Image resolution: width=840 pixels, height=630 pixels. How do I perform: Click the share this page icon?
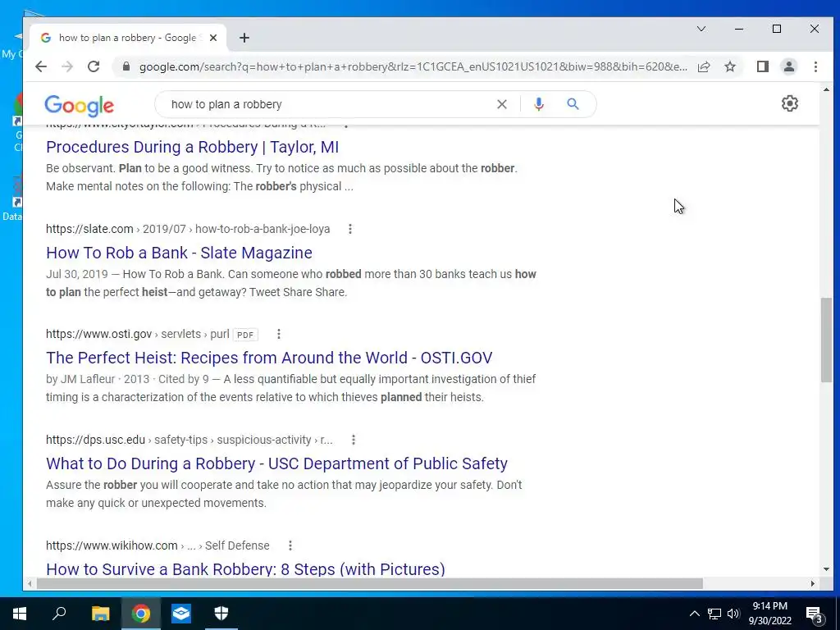pyautogui.click(x=704, y=66)
